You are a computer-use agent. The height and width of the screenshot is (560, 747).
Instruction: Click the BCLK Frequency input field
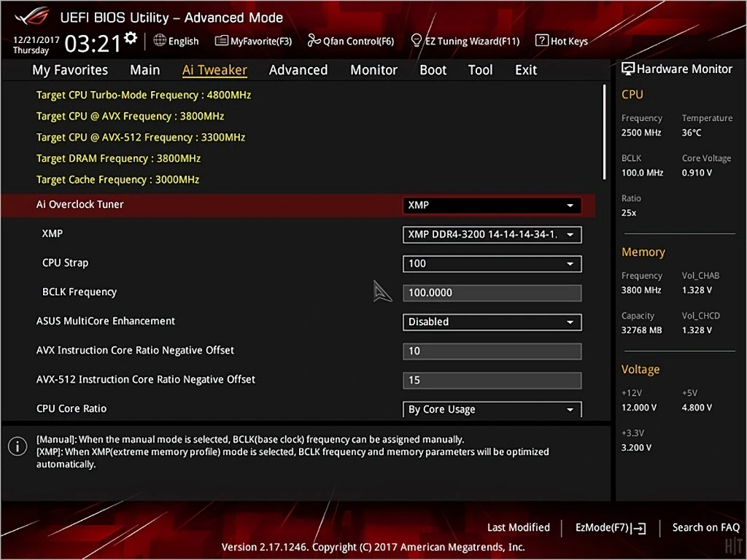[x=492, y=293]
